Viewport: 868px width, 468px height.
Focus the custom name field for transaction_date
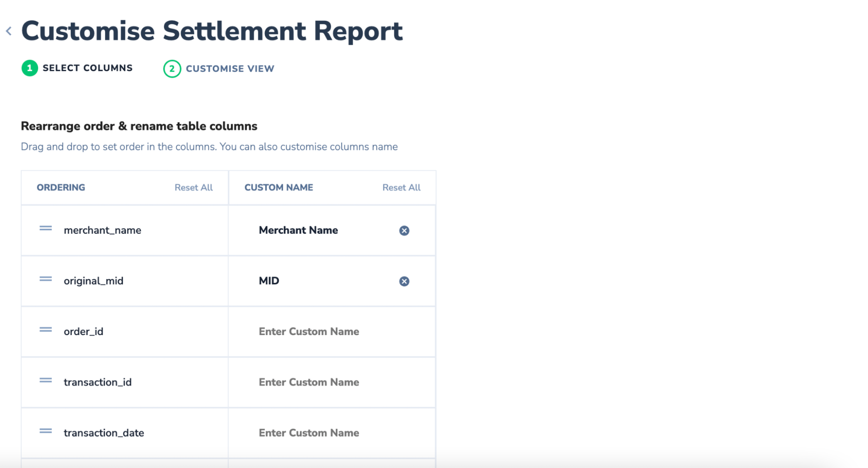click(332, 433)
